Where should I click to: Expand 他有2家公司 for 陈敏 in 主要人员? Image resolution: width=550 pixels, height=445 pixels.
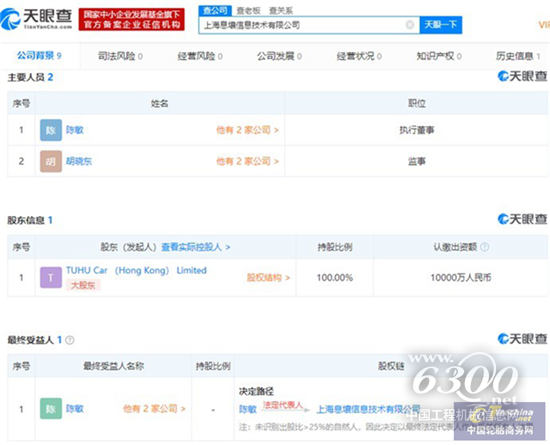(x=247, y=130)
